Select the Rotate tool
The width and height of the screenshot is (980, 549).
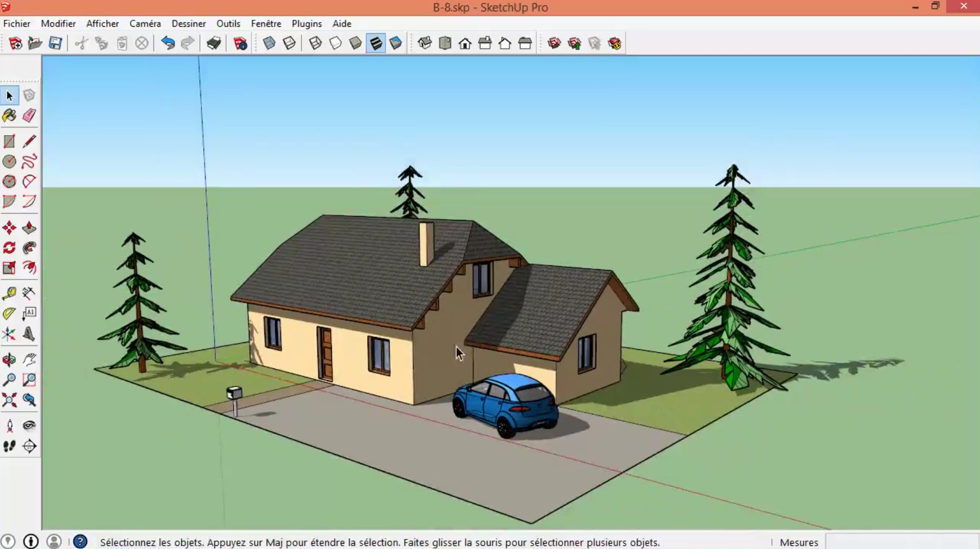pyautogui.click(x=9, y=248)
